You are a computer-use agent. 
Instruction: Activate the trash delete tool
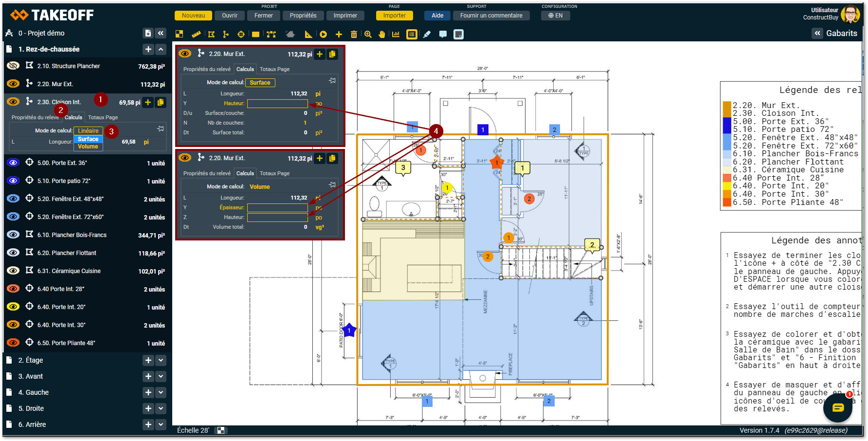pyautogui.click(x=354, y=34)
